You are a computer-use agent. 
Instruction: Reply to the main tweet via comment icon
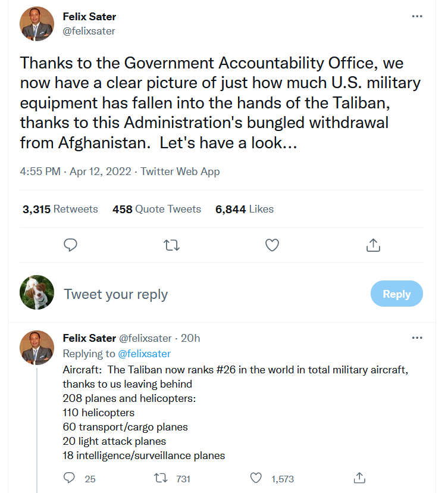[71, 245]
